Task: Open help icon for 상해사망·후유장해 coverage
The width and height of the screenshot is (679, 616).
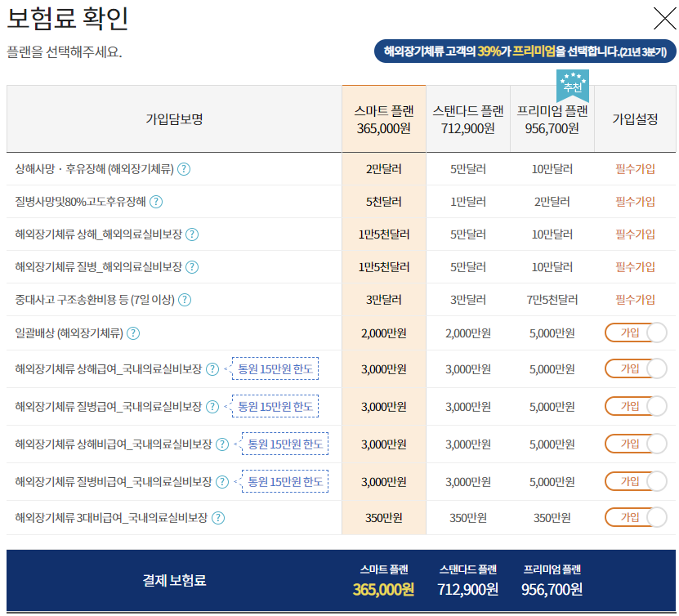Action: (184, 169)
